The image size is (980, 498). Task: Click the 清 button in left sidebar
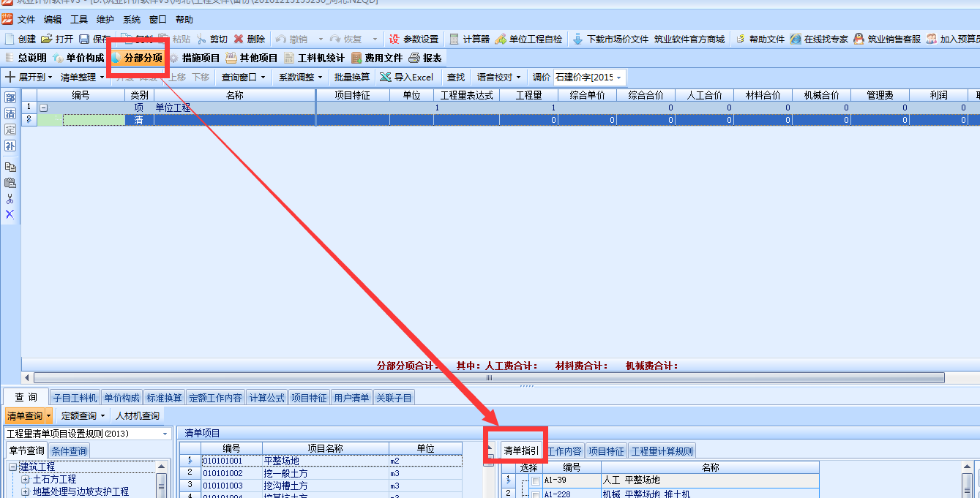(x=10, y=113)
